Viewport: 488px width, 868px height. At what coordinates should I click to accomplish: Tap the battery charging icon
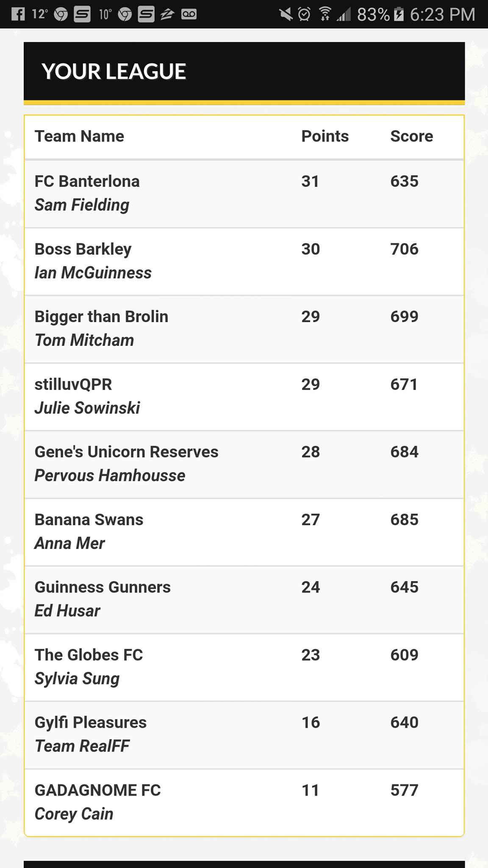click(x=399, y=14)
